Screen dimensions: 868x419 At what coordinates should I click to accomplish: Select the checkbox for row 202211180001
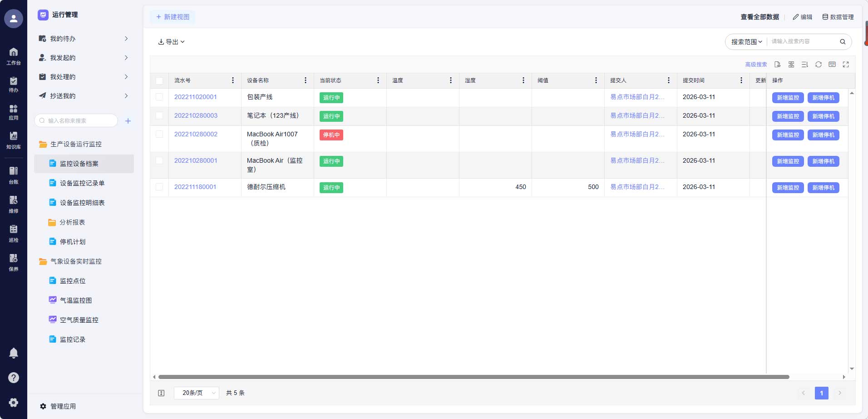tap(159, 187)
